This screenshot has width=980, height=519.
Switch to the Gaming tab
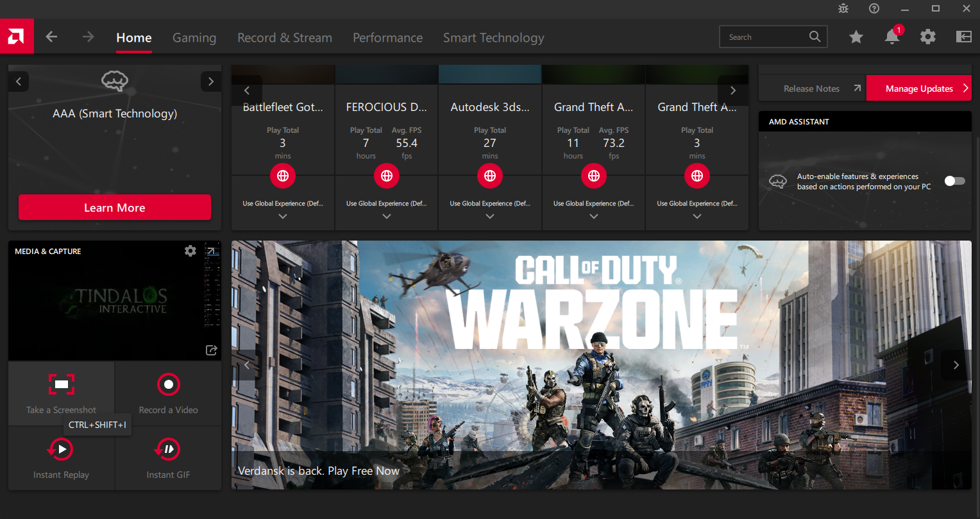tap(194, 38)
